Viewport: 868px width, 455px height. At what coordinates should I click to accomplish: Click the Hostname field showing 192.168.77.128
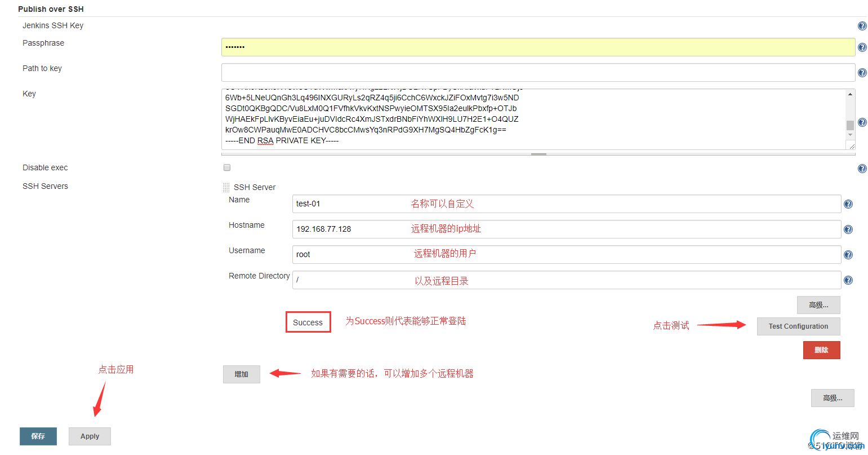(x=567, y=229)
